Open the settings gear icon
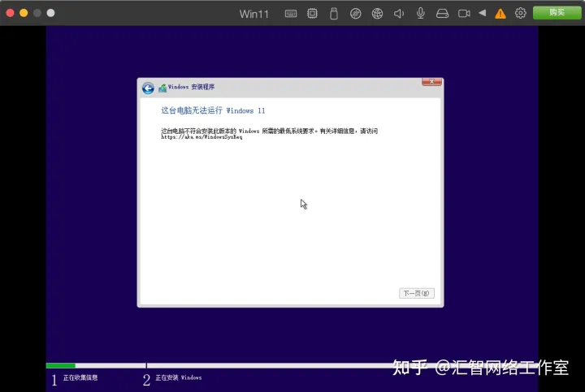The image size is (585, 392). coord(521,13)
